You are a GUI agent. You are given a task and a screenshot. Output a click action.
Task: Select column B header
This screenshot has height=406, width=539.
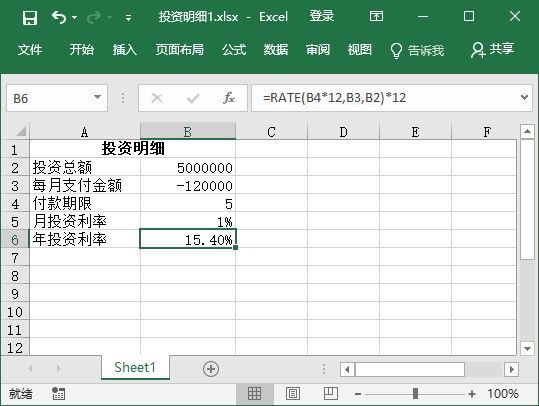pyautogui.click(x=188, y=132)
